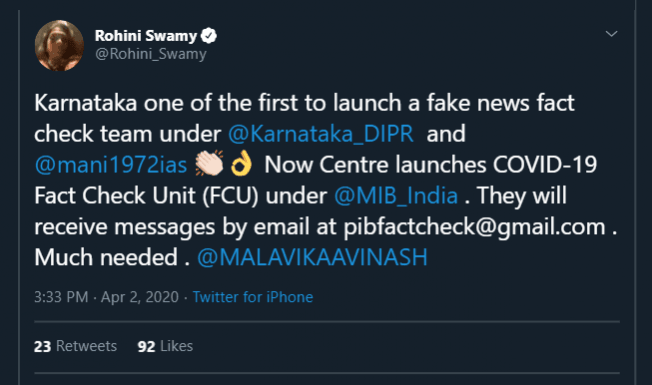This screenshot has height=385, width=652.
Task: Open the 3:33 PM tweet timestamp
Action: coord(61,297)
